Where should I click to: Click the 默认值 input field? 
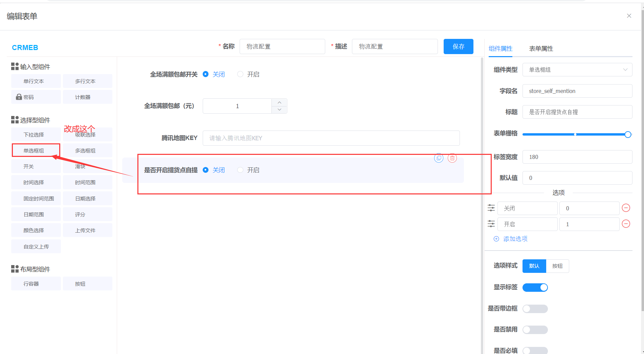(577, 178)
